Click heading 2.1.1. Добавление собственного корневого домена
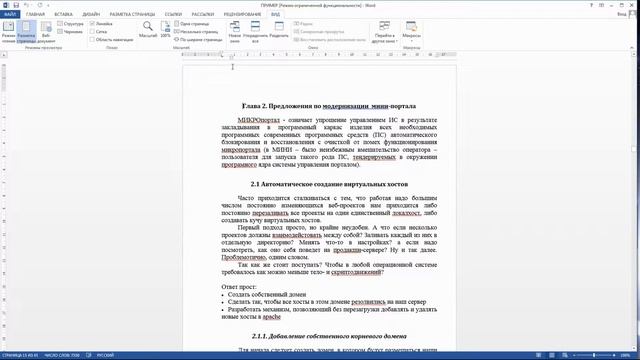640x360 pixels. click(329, 336)
